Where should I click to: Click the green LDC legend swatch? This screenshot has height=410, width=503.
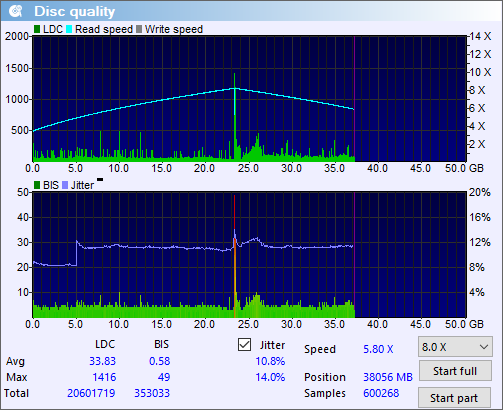coord(37,29)
